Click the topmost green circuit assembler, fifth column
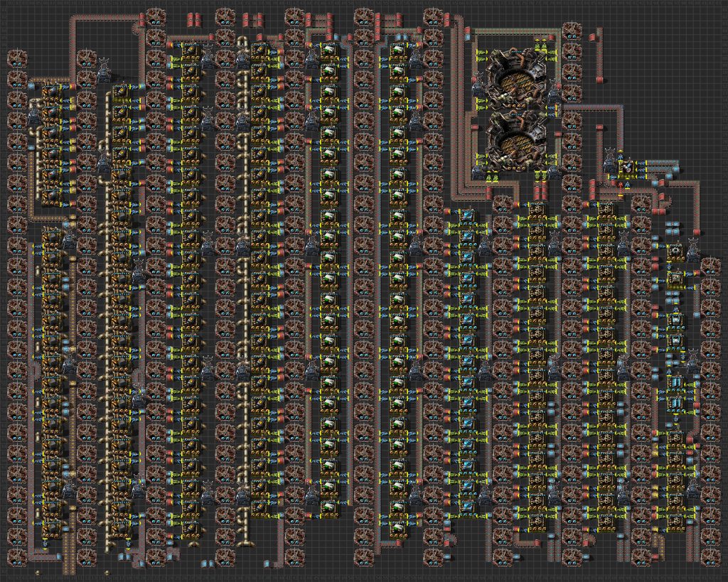The height and width of the screenshot is (582, 728). point(328,50)
